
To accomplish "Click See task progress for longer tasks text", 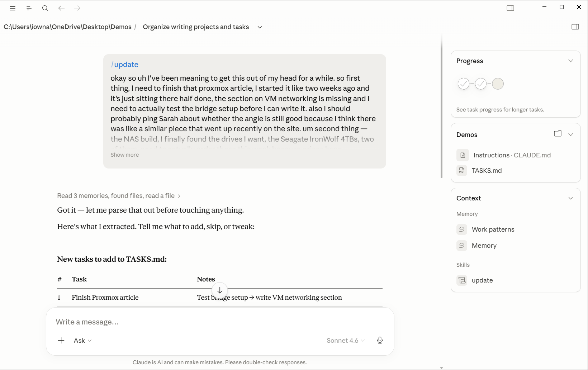I will (500, 110).
